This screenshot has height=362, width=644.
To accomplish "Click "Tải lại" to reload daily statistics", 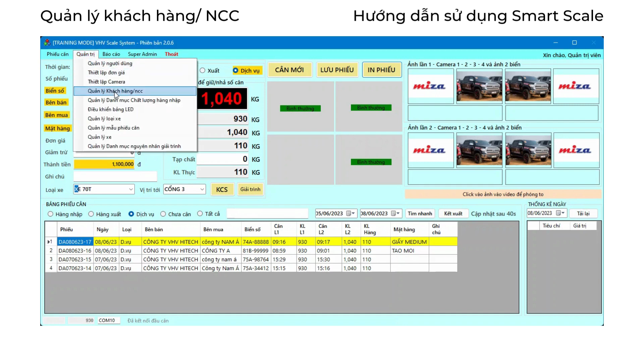I will click(x=584, y=213).
